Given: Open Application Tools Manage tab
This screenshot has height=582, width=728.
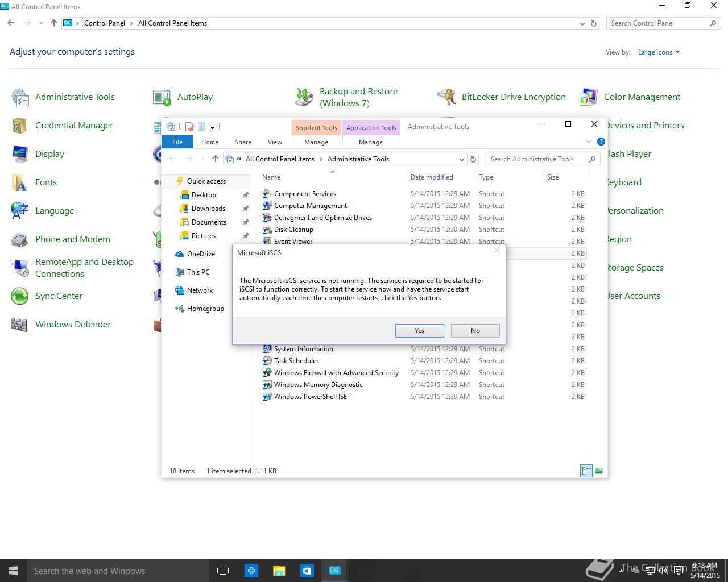Looking at the screenshot, I should coord(371,142).
